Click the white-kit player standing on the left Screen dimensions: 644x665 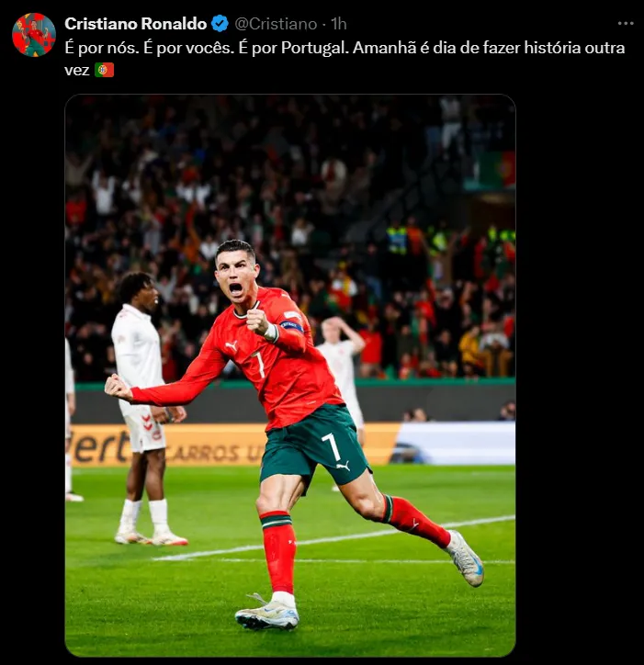[x=142, y=407]
